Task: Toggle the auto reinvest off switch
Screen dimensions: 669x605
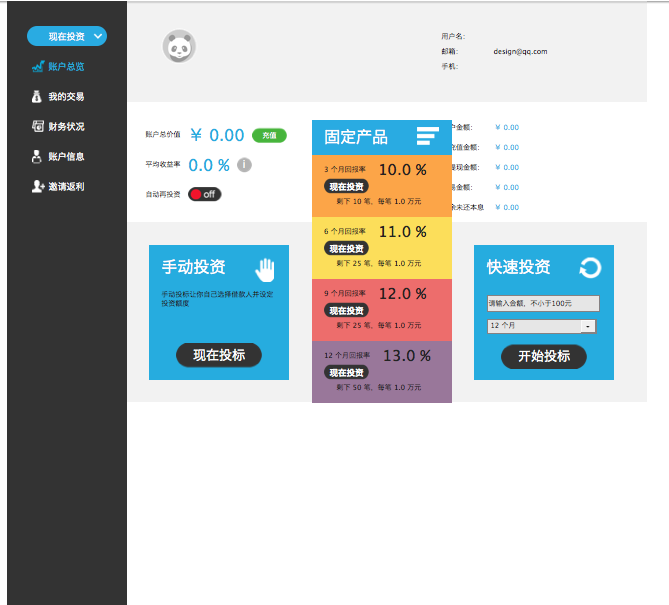Action: (x=204, y=194)
